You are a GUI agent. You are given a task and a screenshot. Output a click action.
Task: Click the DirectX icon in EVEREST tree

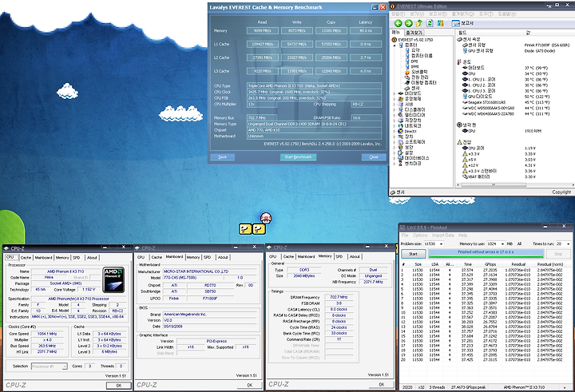tap(401, 131)
